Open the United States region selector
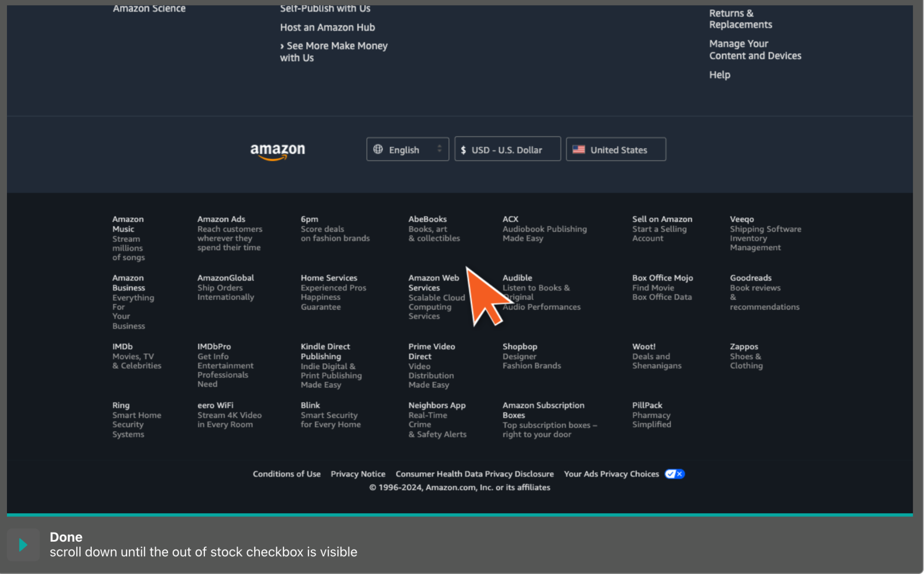Image resolution: width=924 pixels, height=574 pixels. [x=616, y=149]
